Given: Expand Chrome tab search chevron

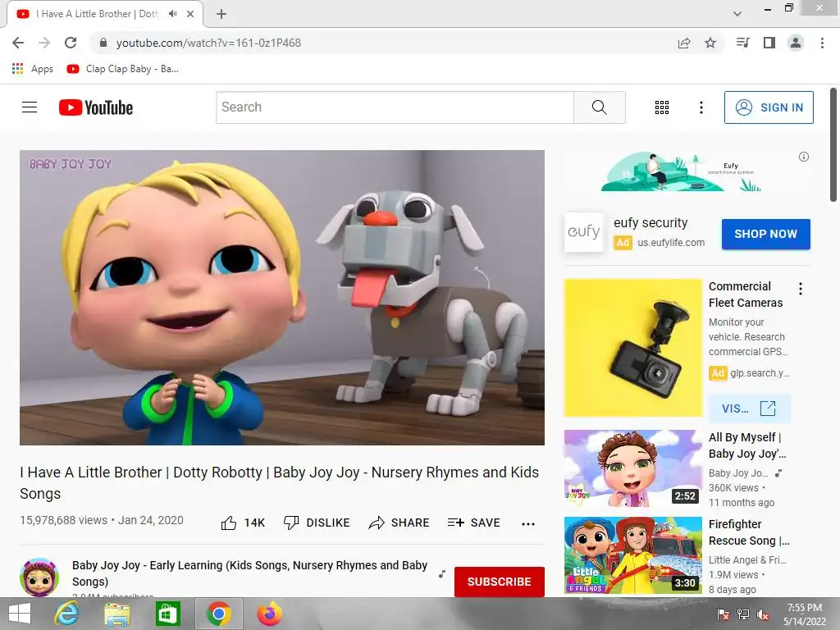Looking at the screenshot, I should (737, 14).
